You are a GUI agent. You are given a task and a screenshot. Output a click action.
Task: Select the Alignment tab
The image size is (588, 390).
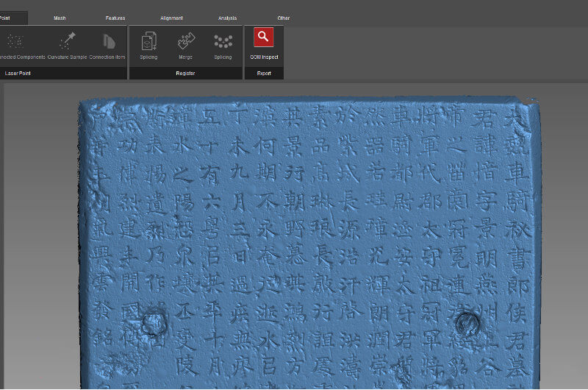point(171,18)
